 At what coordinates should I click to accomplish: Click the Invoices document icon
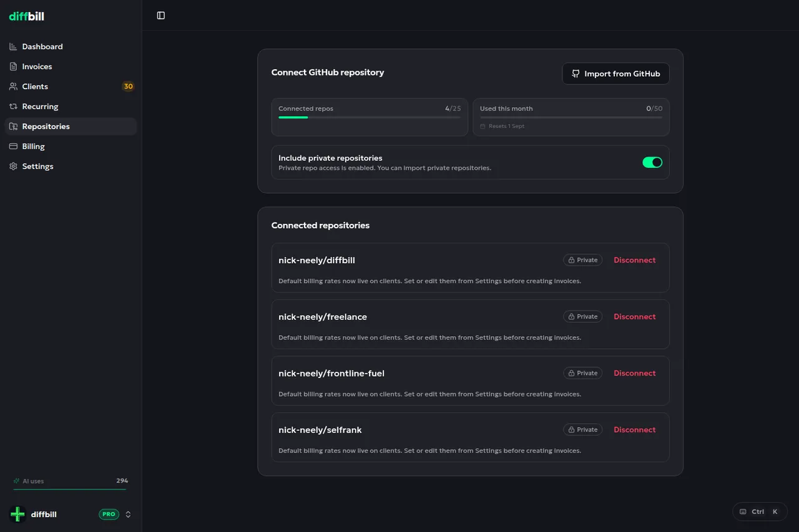(x=13, y=67)
